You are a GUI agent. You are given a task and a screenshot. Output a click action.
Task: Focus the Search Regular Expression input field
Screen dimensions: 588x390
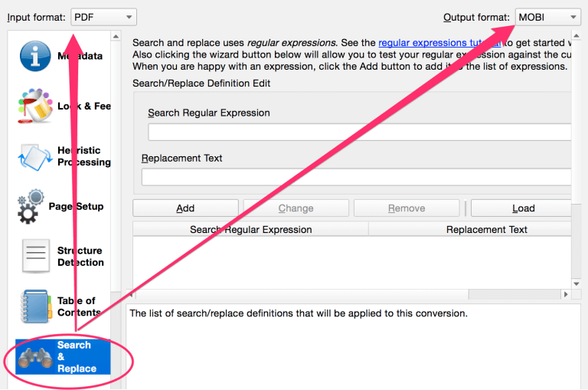point(360,132)
